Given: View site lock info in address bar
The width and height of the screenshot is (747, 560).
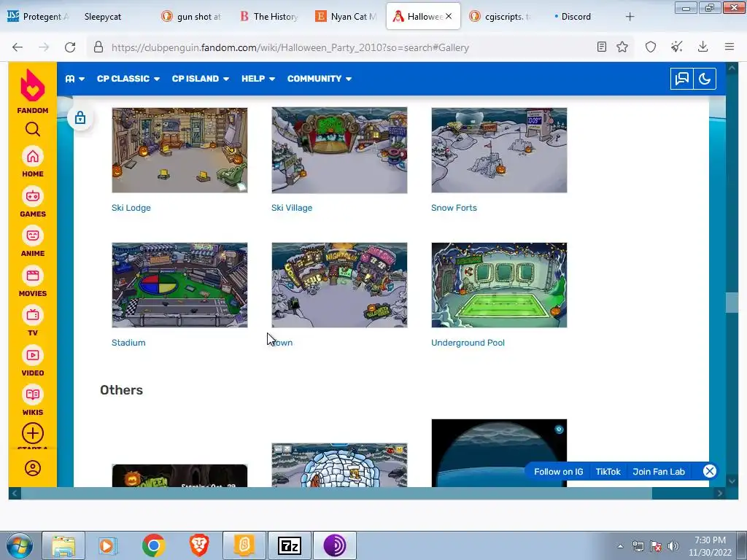Looking at the screenshot, I should click(x=98, y=47).
